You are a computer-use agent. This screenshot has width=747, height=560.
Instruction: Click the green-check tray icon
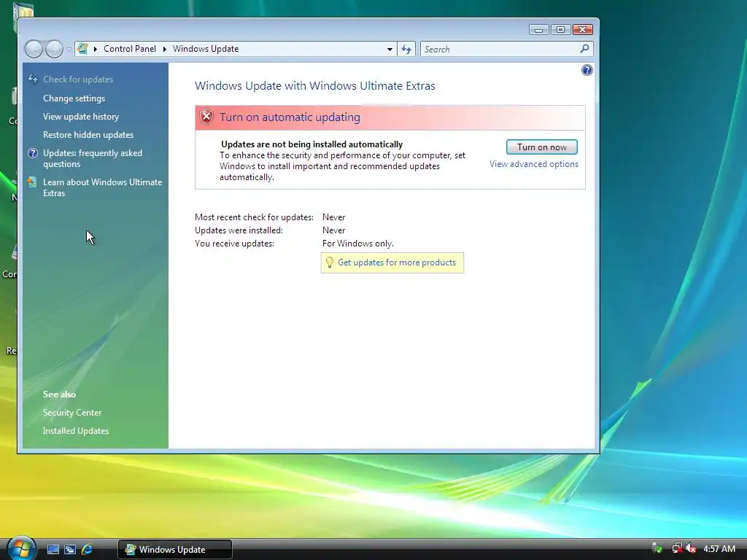(x=657, y=548)
